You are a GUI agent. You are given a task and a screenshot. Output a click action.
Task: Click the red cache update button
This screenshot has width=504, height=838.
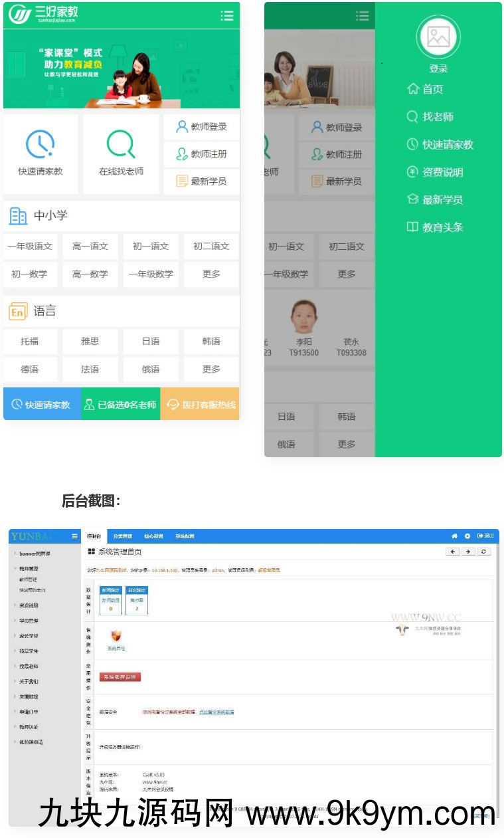(120, 677)
